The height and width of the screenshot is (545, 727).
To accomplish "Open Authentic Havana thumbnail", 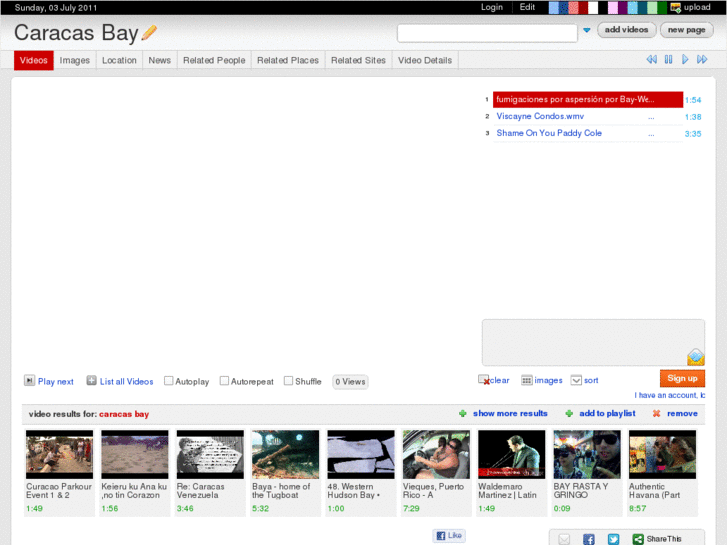I will coord(663,454).
